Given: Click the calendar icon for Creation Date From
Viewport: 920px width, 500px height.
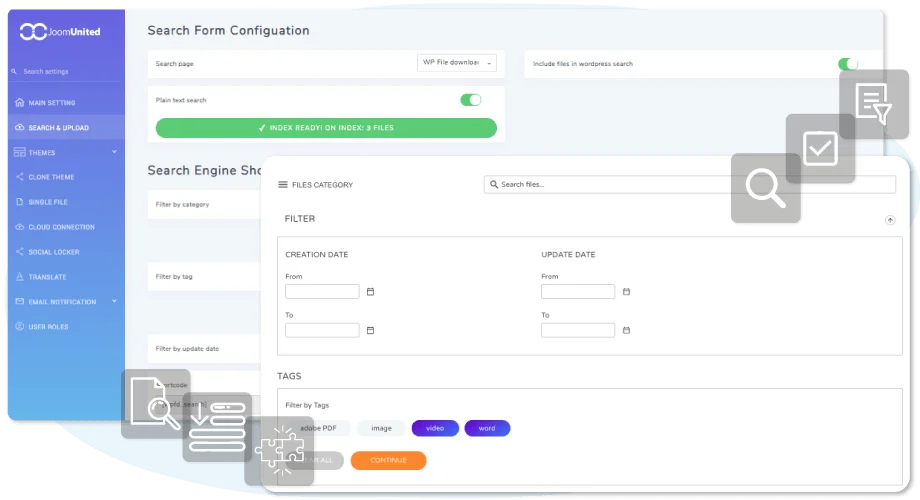Looking at the screenshot, I should [x=370, y=292].
